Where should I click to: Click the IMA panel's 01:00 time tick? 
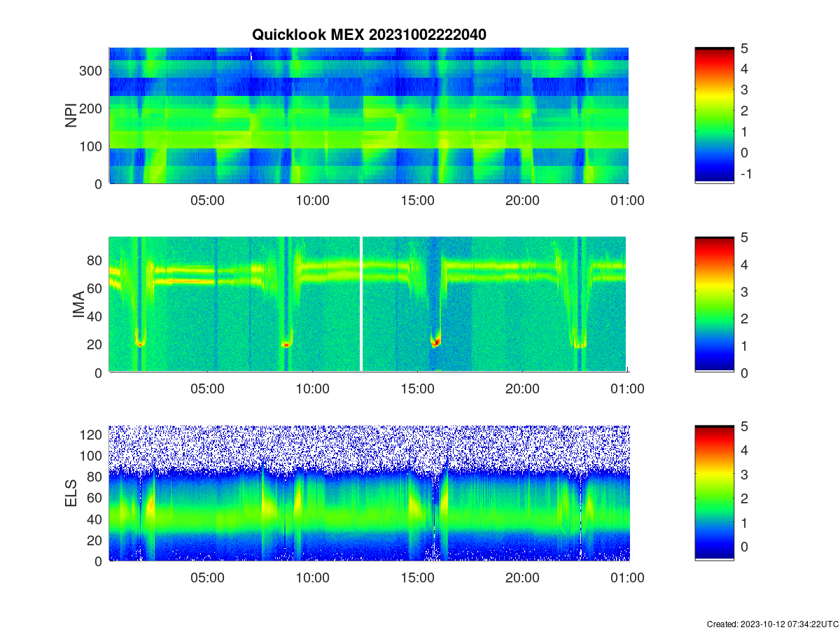(x=628, y=389)
